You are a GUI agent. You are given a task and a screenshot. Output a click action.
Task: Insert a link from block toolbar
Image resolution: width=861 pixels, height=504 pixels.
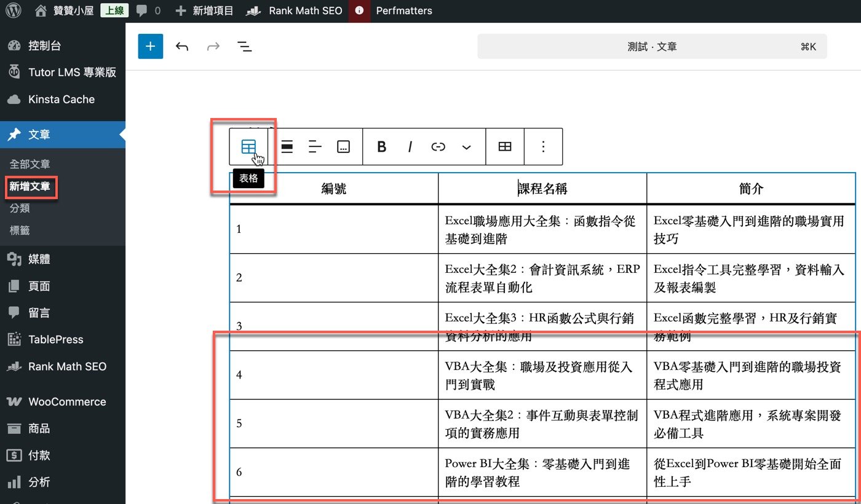(x=438, y=147)
